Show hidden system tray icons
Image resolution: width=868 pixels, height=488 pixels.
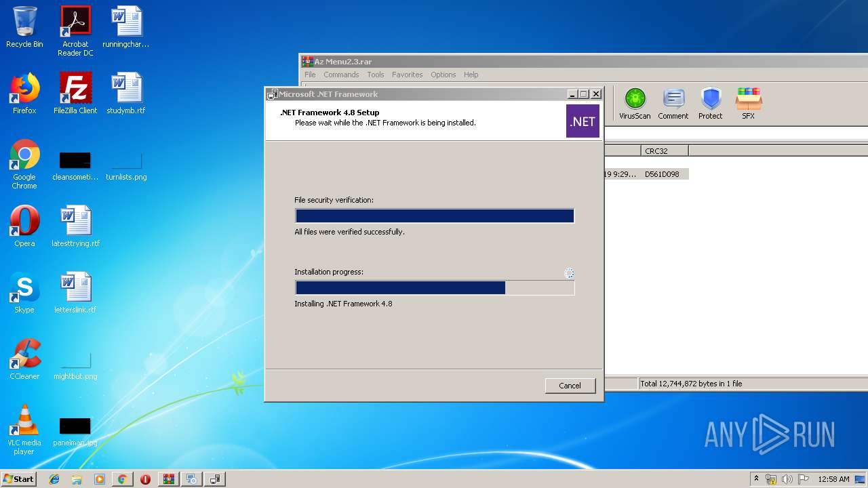point(756,479)
